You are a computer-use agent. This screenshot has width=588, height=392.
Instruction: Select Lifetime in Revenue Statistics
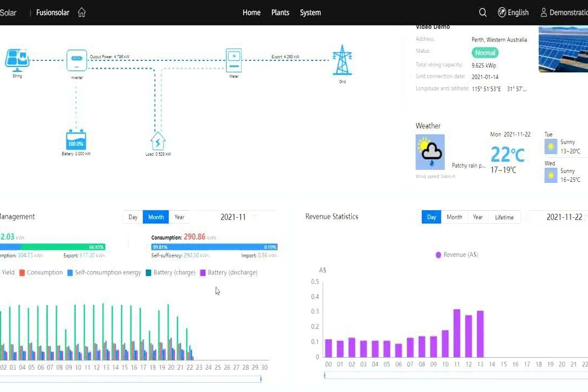tap(504, 217)
